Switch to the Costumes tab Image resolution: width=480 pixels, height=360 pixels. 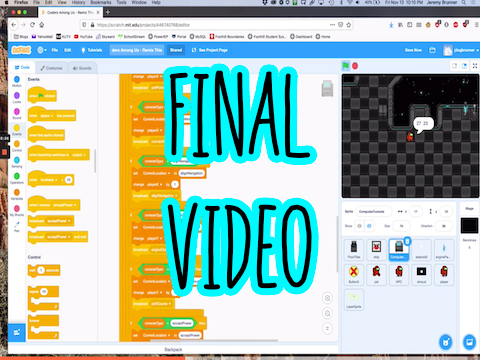(52, 68)
